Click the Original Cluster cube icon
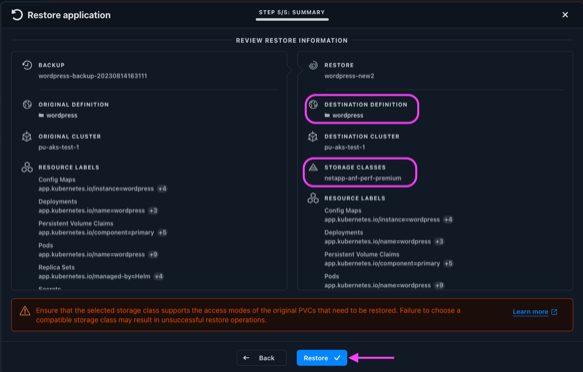This screenshot has width=583, height=372. tap(27, 137)
